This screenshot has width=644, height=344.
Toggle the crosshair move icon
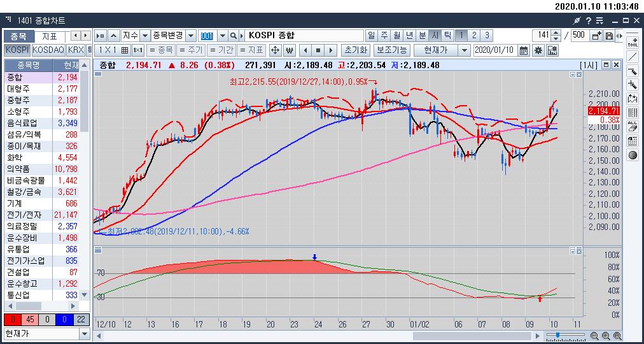click(x=275, y=50)
